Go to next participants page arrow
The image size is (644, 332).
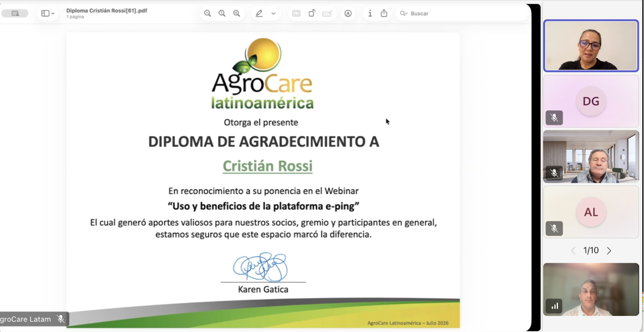(x=609, y=251)
